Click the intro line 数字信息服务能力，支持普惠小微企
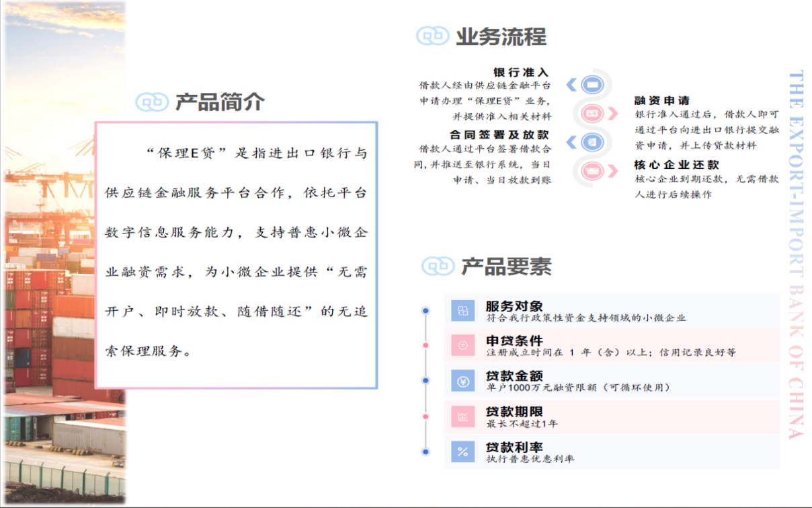812x508 pixels. click(x=237, y=232)
